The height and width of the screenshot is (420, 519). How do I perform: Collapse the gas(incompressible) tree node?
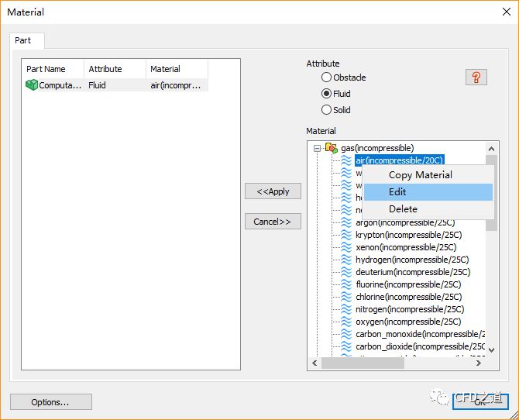click(317, 148)
